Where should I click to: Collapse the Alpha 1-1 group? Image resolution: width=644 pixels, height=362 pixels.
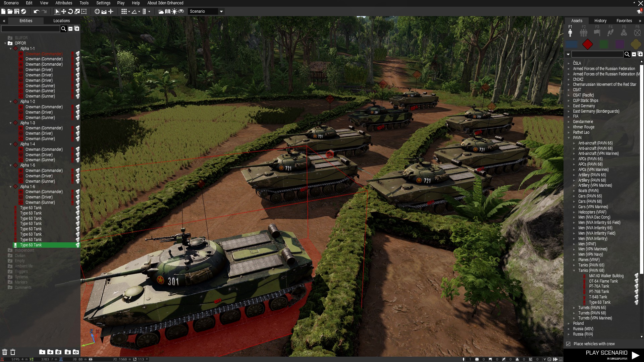[10, 49]
